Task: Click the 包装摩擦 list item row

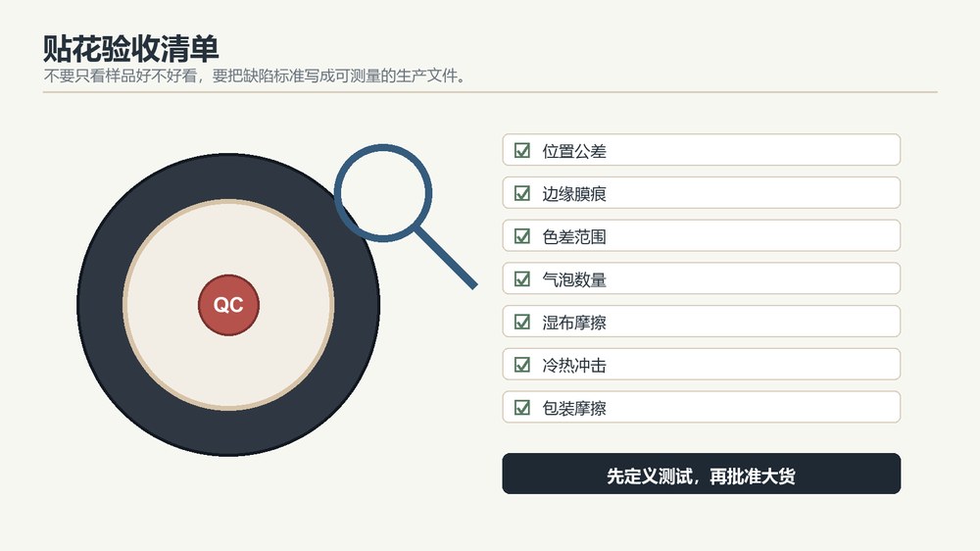Action: point(702,407)
